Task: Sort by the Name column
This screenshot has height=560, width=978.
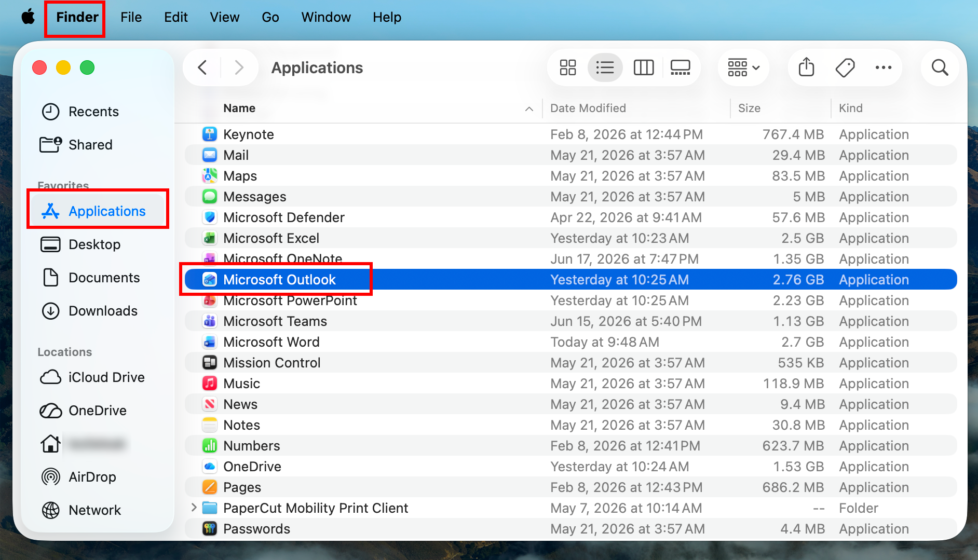Action: click(239, 108)
